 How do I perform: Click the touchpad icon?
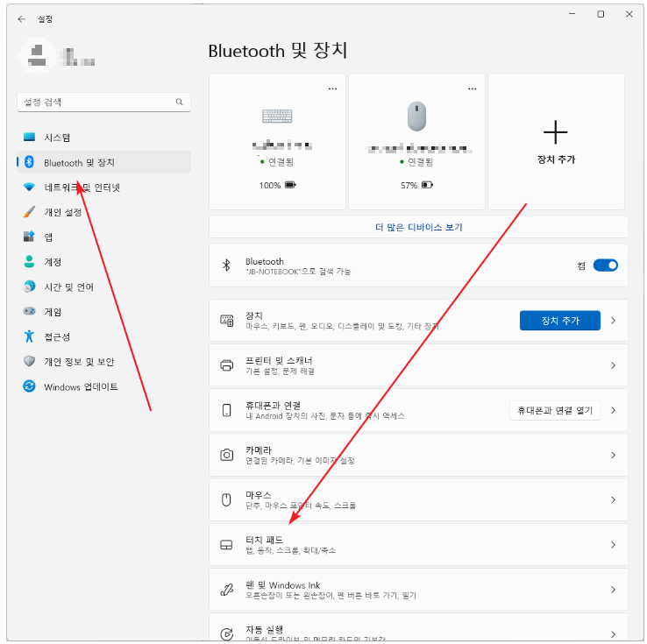226,545
